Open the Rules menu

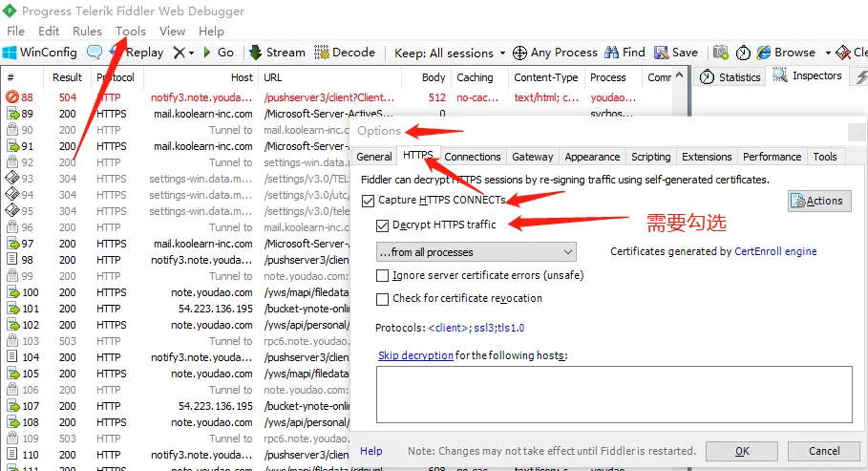pyautogui.click(x=87, y=31)
